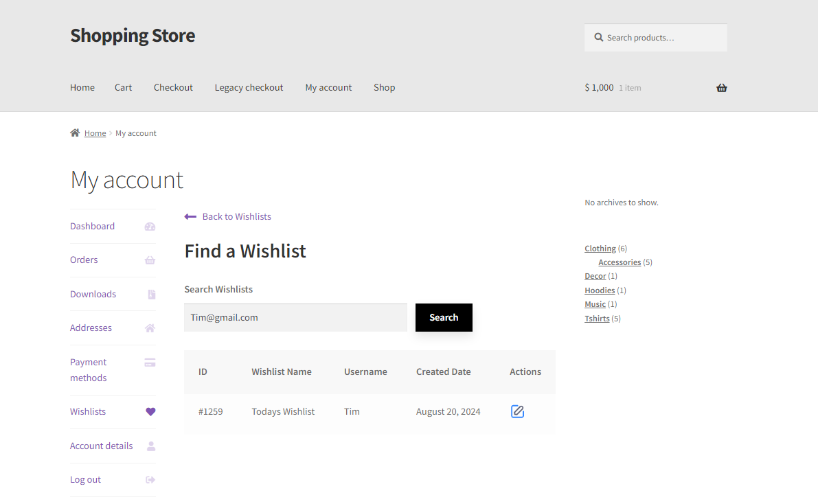Click the Account details person icon

[x=151, y=446]
